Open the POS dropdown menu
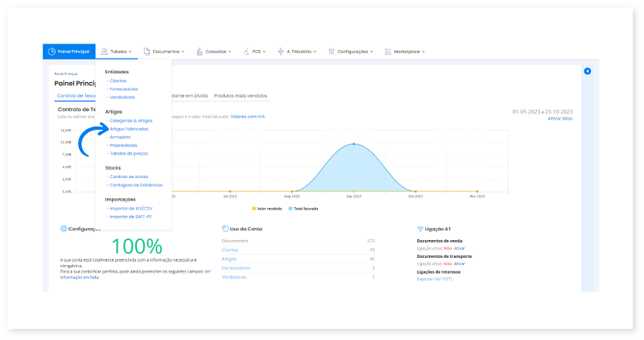 coord(258,52)
